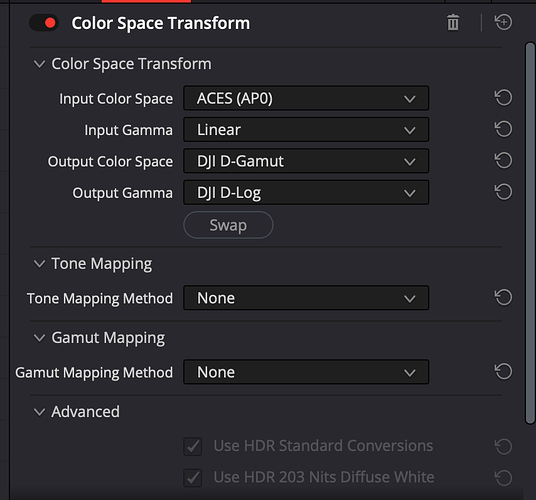Reset all Color Space Transform settings
This screenshot has height=500, width=536.
(504, 22)
